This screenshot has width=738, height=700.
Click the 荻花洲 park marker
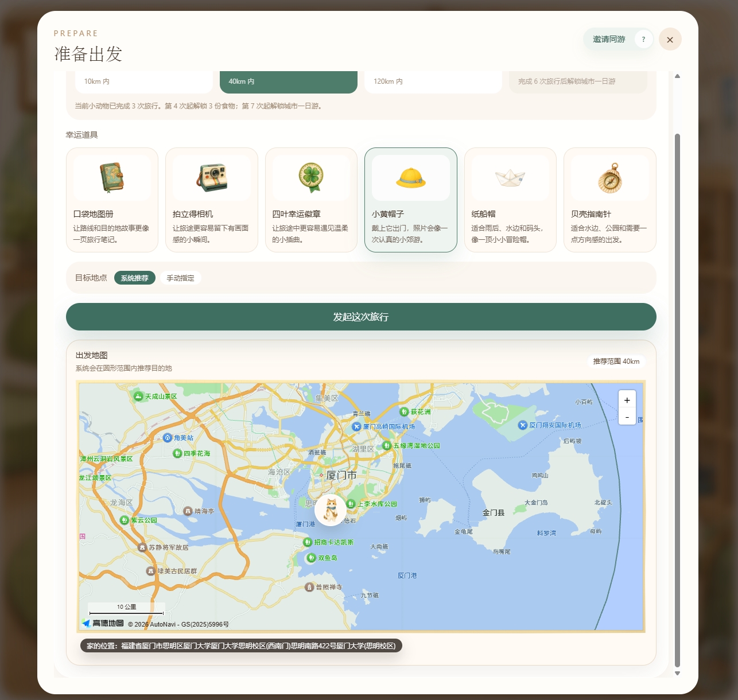click(404, 412)
